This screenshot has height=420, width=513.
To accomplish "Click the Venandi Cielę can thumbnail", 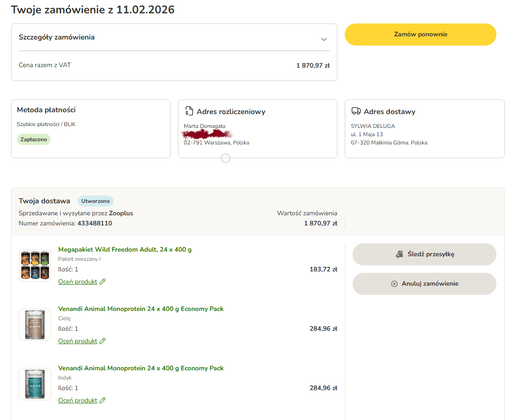I will pyautogui.click(x=35, y=325).
